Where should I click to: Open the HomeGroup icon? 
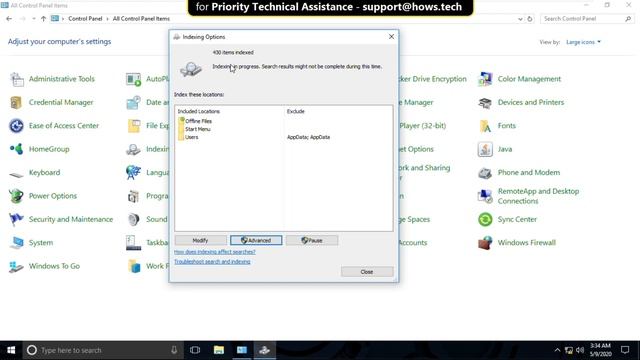(x=17, y=149)
